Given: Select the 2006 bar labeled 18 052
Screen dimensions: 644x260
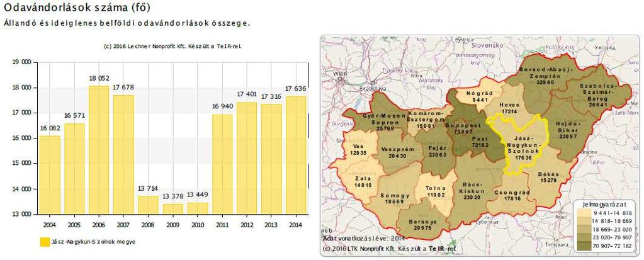Looking at the screenshot, I should tap(99, 150).
